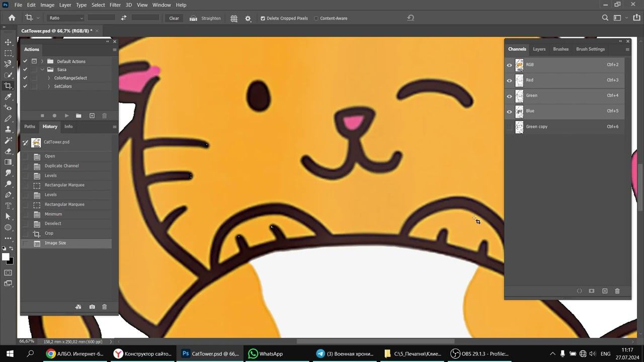Select the Type tool
The image size is (644, 362).
coord(8,206)
